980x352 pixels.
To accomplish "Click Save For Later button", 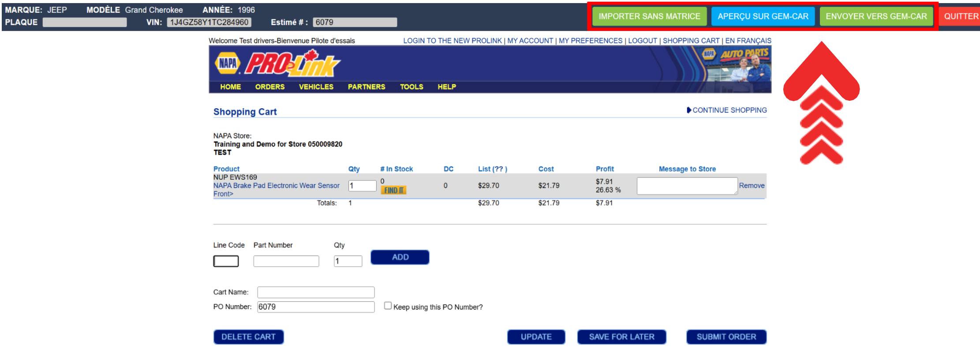I will pyautogui.click(x=621, y=337).
